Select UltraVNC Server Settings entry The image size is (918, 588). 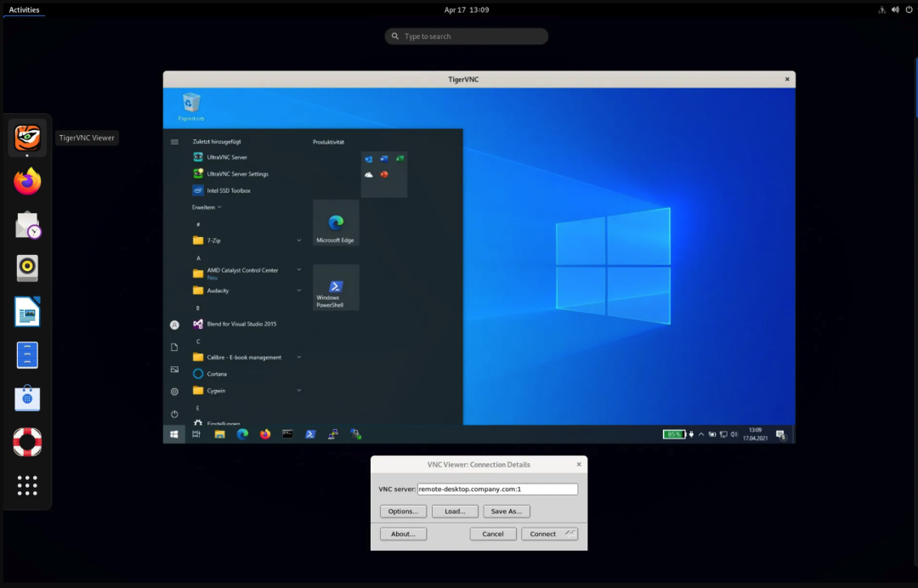coord(237,174)
